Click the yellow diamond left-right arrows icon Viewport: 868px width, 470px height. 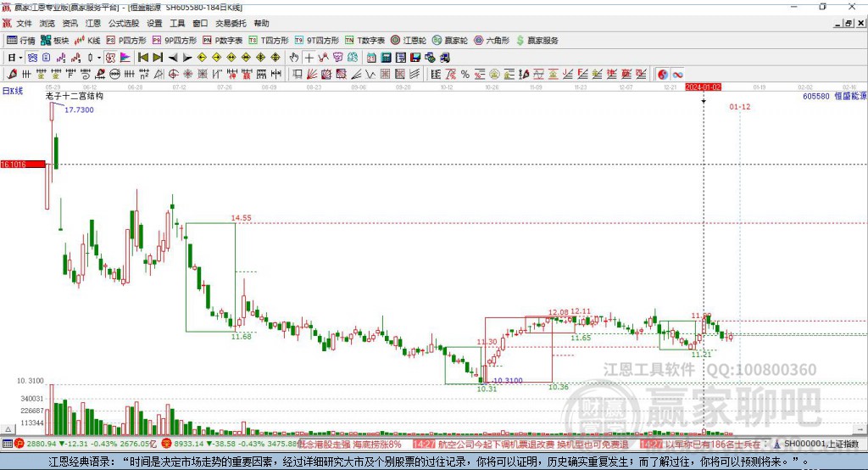pyautogui.click(x=231, y=58)
